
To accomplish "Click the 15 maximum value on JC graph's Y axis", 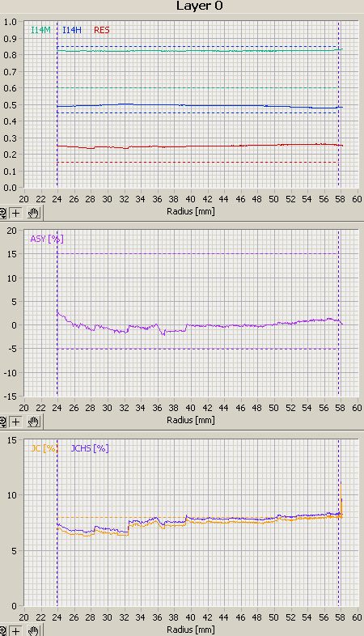I will (12, 439).
